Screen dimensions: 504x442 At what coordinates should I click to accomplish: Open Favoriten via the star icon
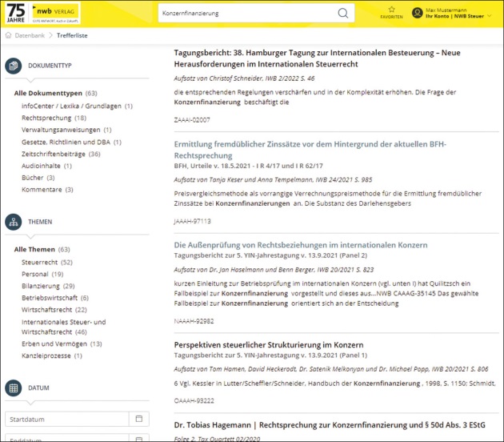click(x=391, y=10)
